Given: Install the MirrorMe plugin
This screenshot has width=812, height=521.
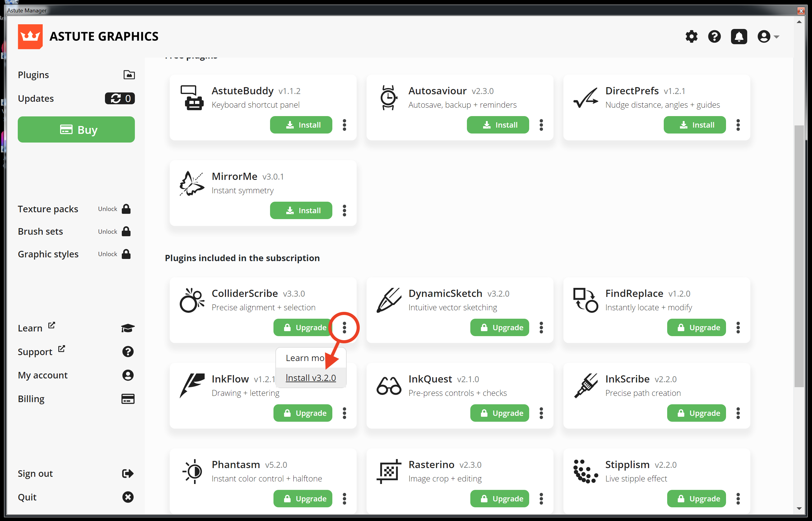Looking at the screenshot, I should (301, 210).
